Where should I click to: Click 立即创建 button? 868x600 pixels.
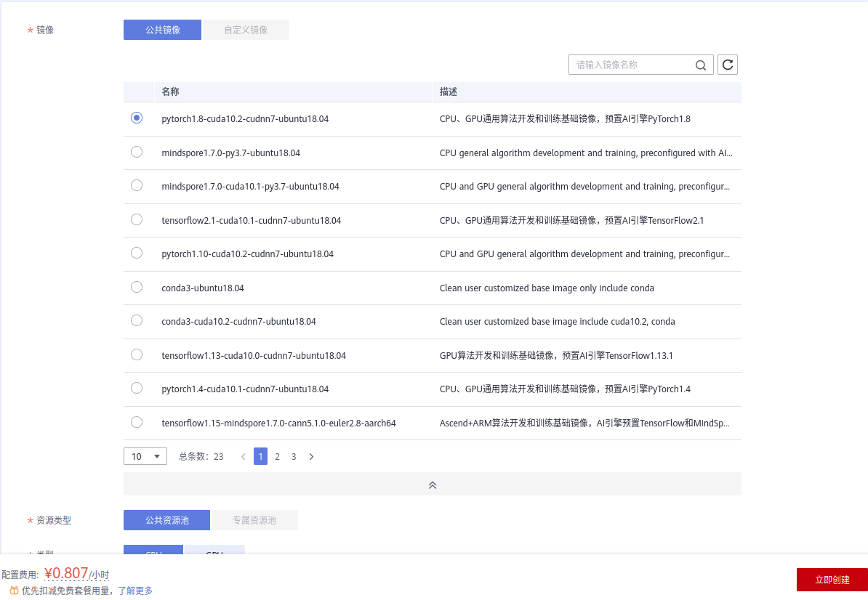[x=832, y=580]
